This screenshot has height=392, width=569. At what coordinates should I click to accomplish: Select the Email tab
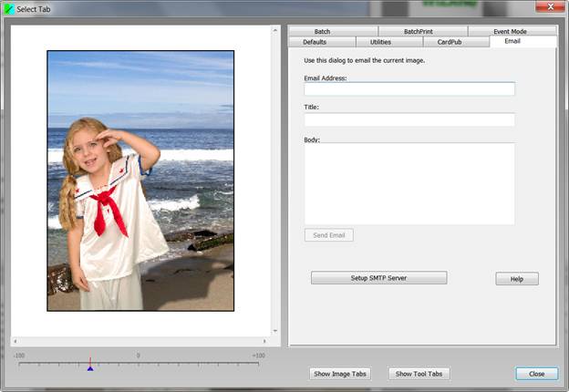tap(512, 42)
